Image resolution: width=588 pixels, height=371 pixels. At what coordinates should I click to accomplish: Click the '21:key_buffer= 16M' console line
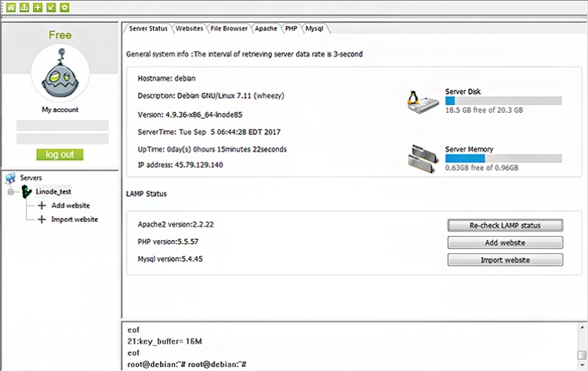tap(165, 341)
